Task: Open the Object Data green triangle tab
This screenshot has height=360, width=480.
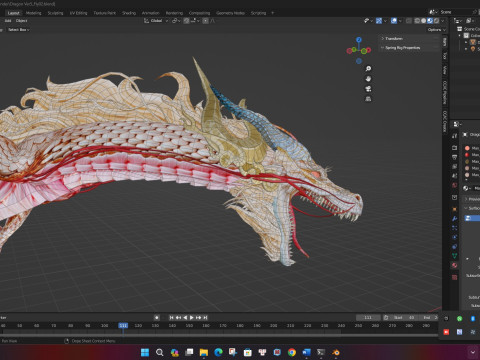Action: pos(454,256)
